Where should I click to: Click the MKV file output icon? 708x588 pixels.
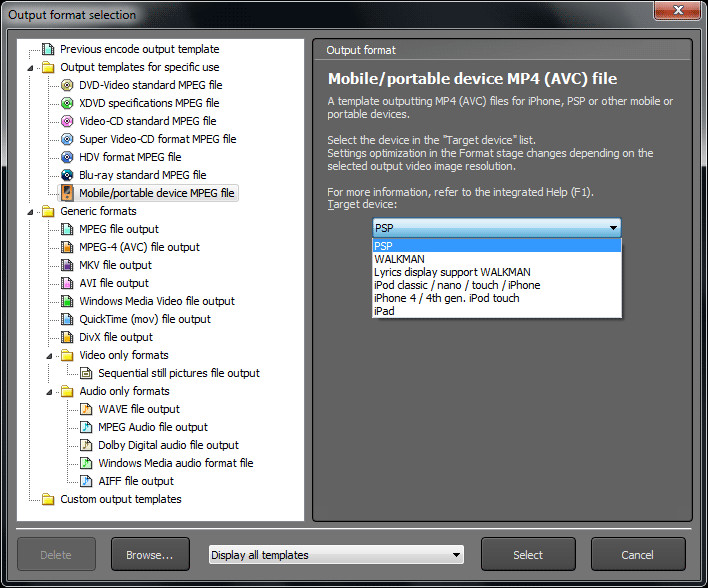pos(67,265)
